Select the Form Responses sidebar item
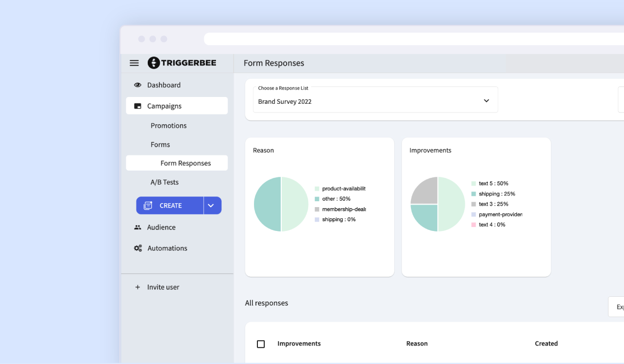 185,163
